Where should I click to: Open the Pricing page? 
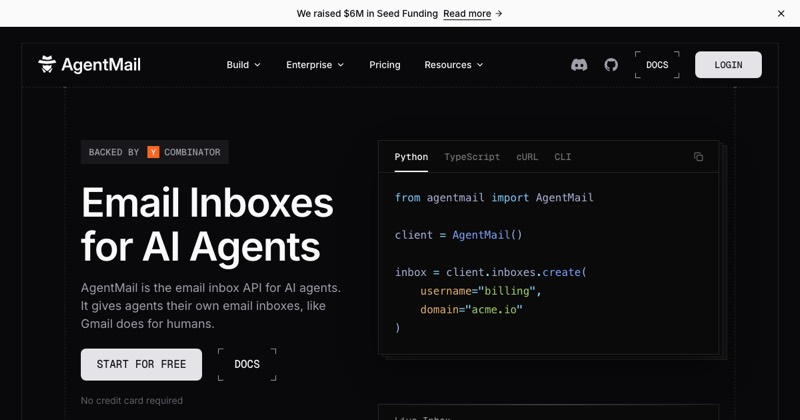[x=385, y=65]
